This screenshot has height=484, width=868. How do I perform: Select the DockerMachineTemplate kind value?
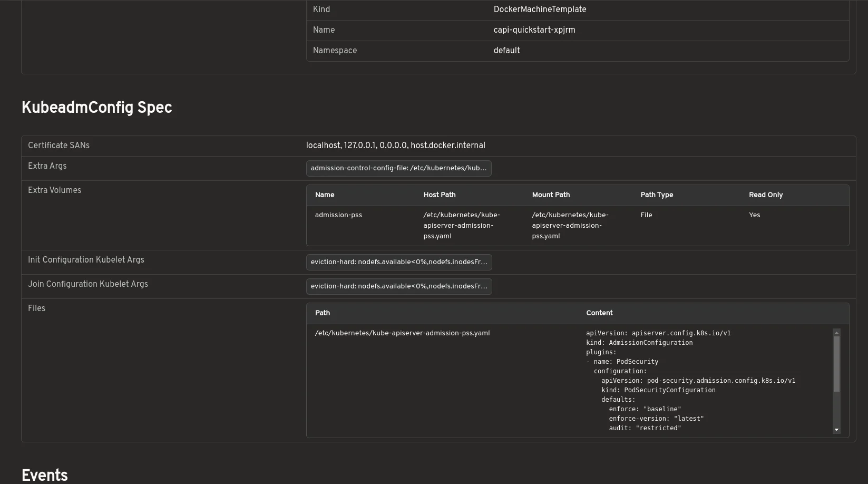pos(540,9)
